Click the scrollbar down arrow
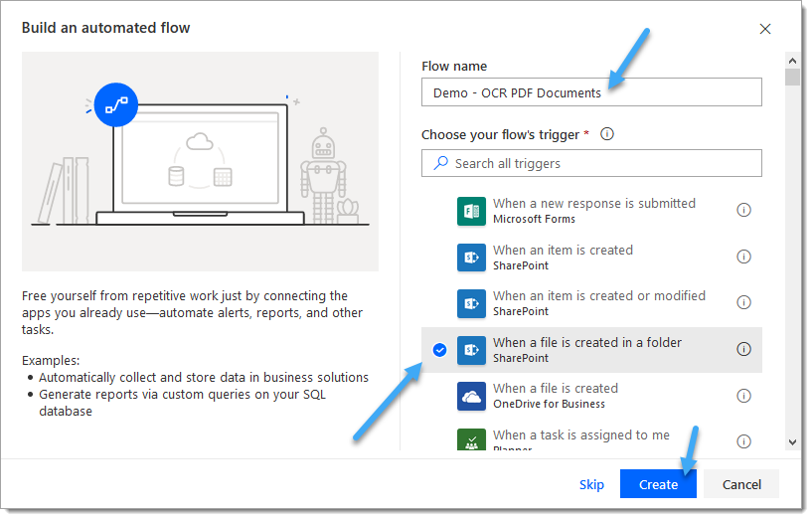812x519 pixels. tap(792, 442)
